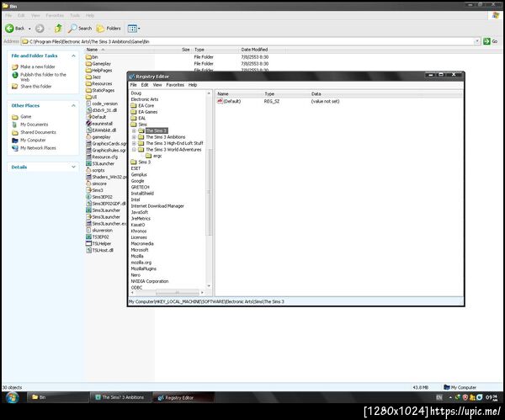Viewport: 505px width, 420px height.
Task: Expand The Sims 3 registry key
Action: click(x=134, y=130)
